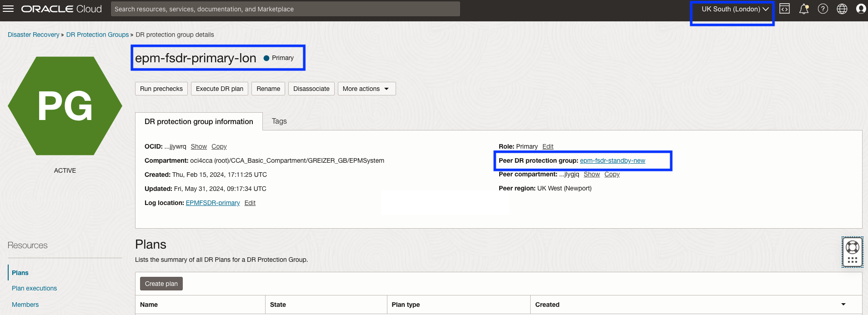Select the DR protection group information tab
868x315 pixels.
point(199,121)
